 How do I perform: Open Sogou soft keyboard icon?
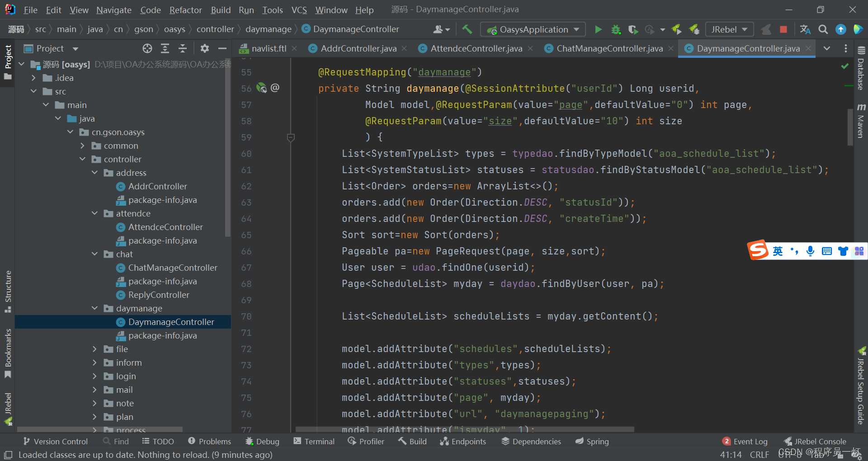coord(827,251)
